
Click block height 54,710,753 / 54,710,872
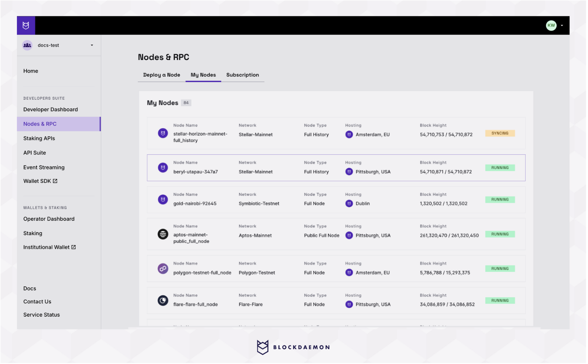(446, 135)
